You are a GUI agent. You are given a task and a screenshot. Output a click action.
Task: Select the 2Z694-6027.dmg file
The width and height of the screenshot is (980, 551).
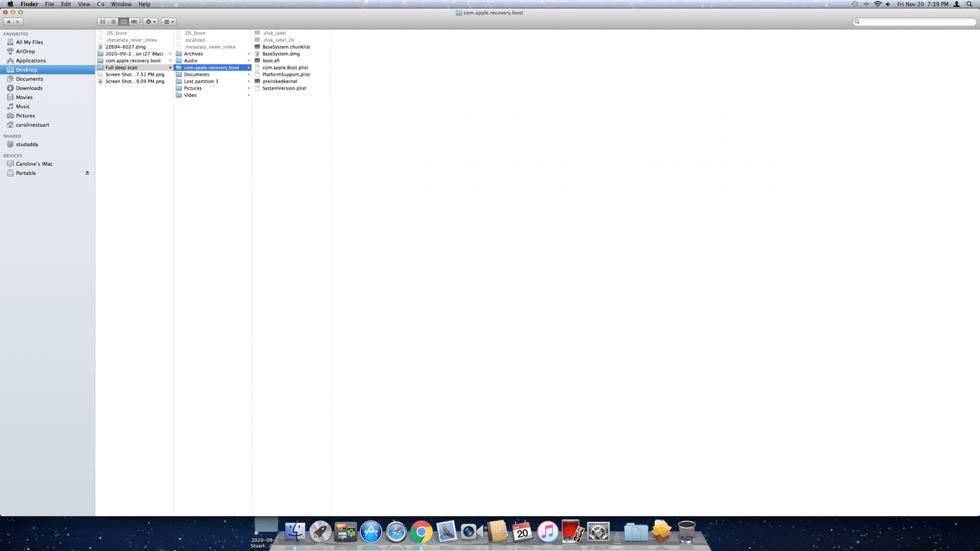point(125,47)
